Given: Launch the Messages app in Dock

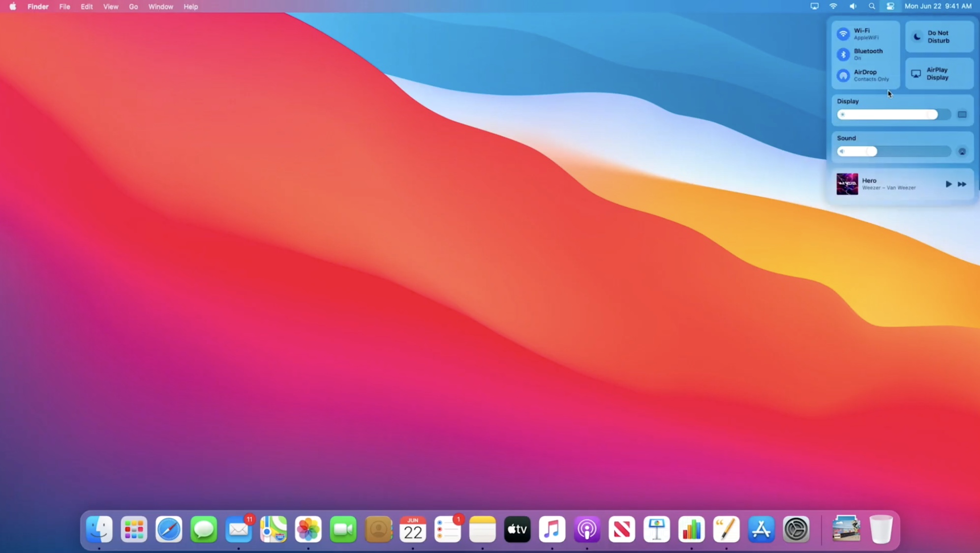Looking at the screenshot, I should (204, 529).
